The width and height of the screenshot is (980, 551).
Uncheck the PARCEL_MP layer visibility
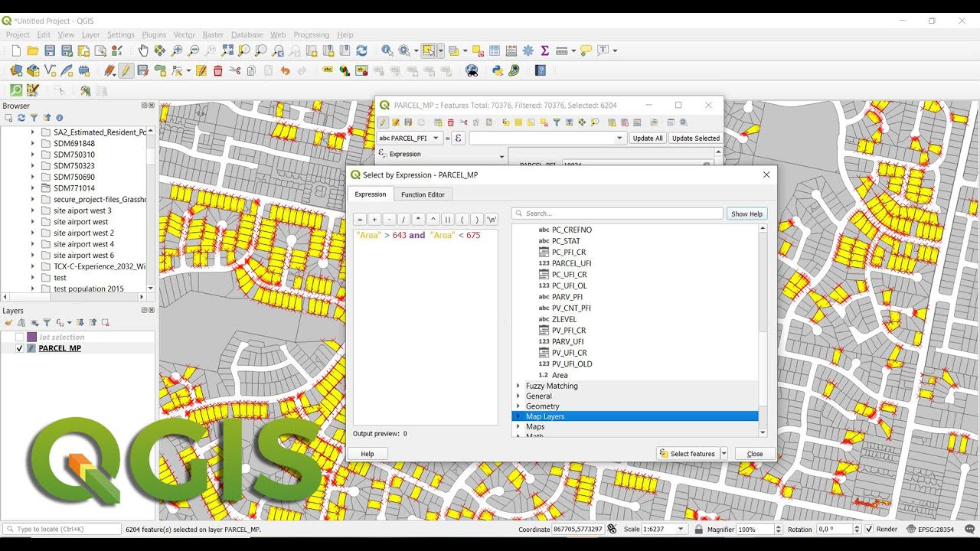pos(20,348)
